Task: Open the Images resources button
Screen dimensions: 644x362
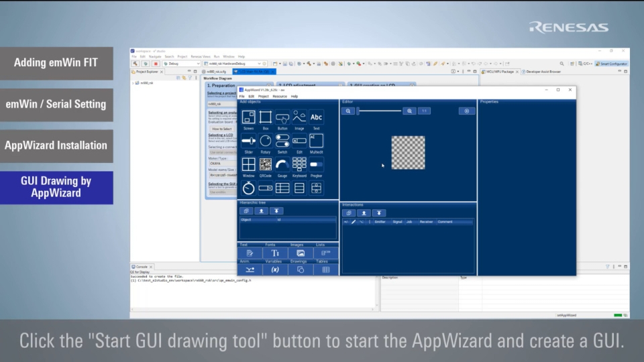Action: pos(301,253)
